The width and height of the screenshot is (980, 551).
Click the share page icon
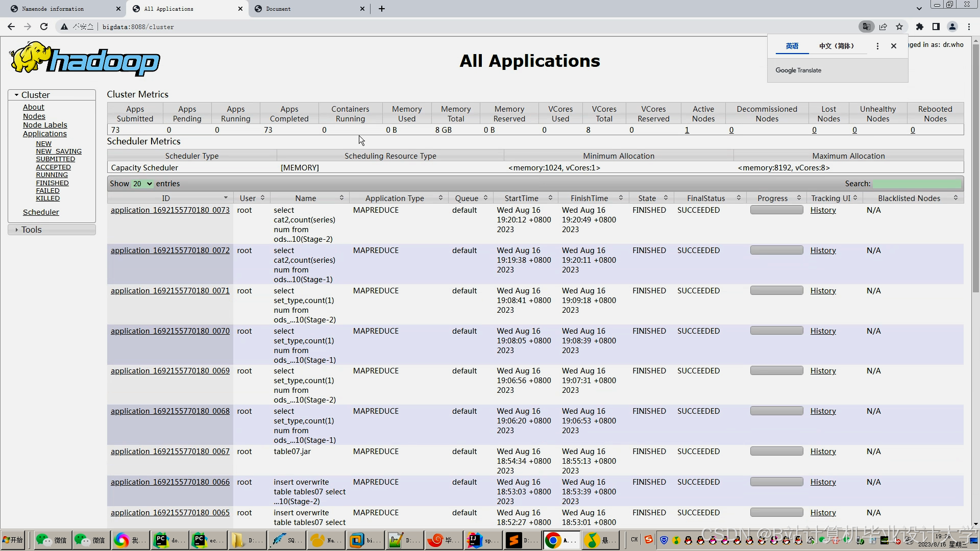click(883, 27)
